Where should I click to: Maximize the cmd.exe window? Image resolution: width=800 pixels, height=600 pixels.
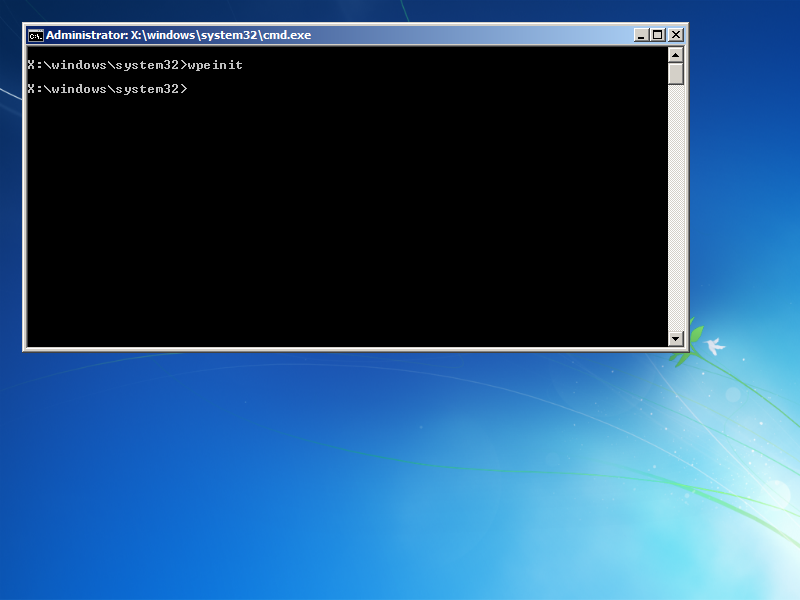tap(658, 35)
